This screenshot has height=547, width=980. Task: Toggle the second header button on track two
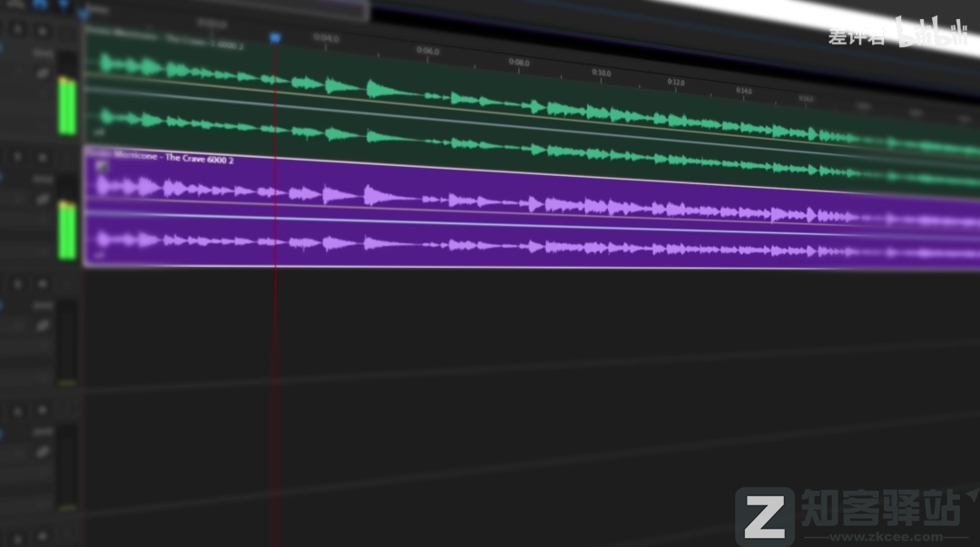[x=42, y=157]
